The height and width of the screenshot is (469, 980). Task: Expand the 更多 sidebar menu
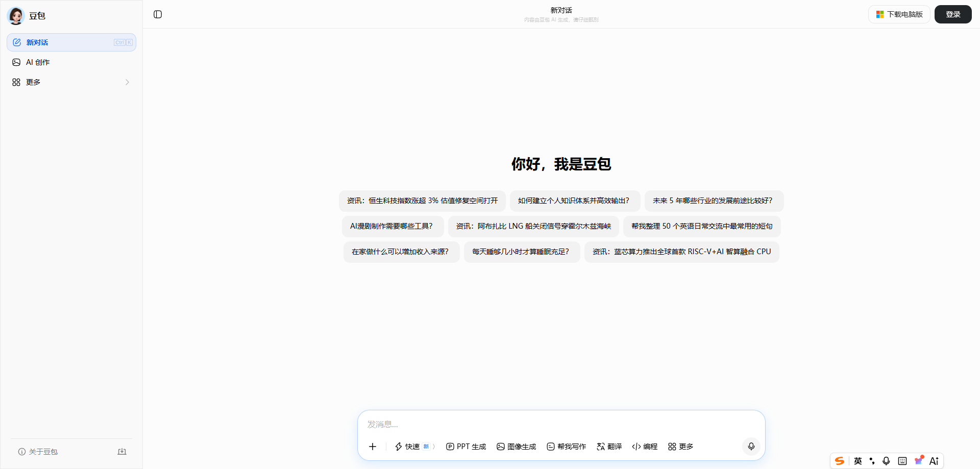click(x=71, y=82)
